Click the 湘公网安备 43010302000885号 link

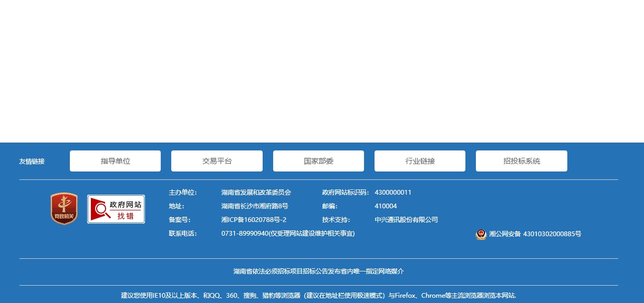(x=535, y=234)
